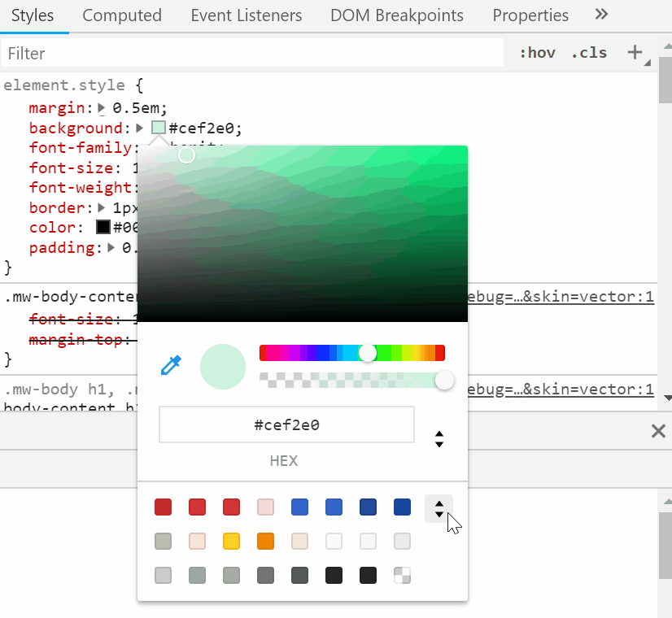Click the alpha opacity slider handle

[x=444, y=380]
